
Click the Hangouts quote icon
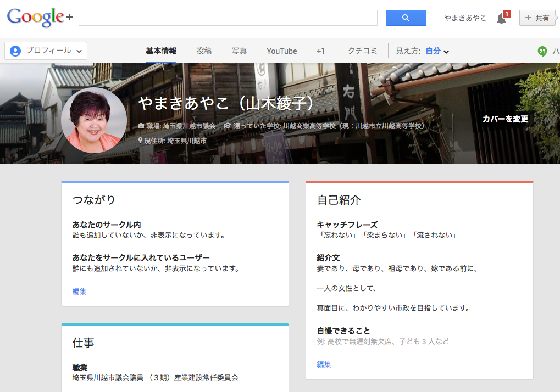coord(542,51)
